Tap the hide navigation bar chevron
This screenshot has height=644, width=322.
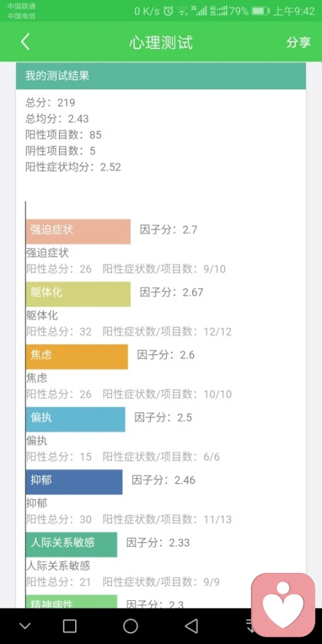click(x=25, y=626)
